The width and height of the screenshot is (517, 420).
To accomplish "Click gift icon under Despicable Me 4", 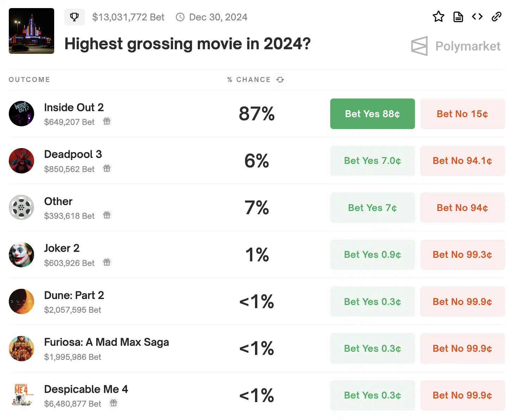I will [114, 403].
